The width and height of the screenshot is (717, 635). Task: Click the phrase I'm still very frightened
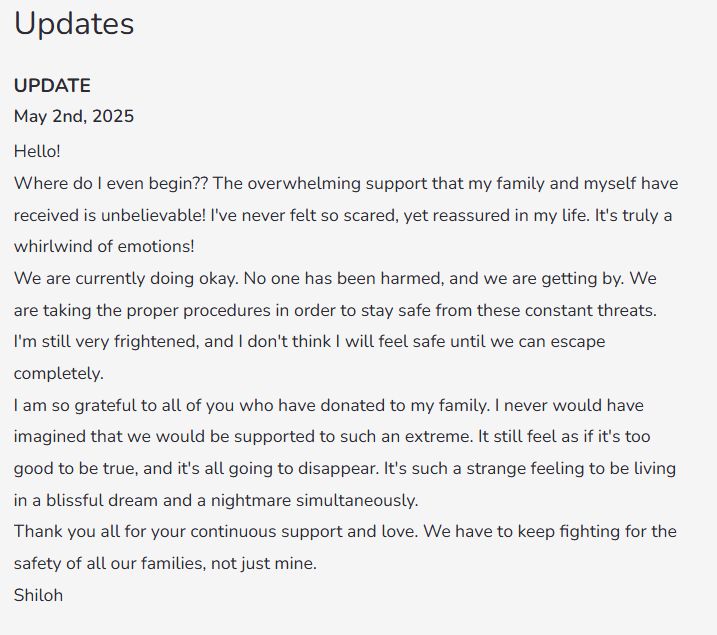coord(107,342)
